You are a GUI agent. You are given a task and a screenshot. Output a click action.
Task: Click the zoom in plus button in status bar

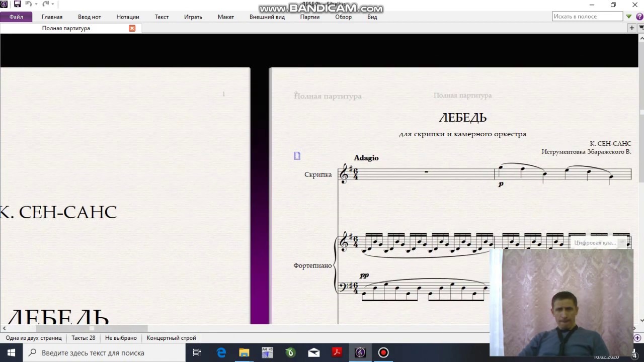[637, 338]
